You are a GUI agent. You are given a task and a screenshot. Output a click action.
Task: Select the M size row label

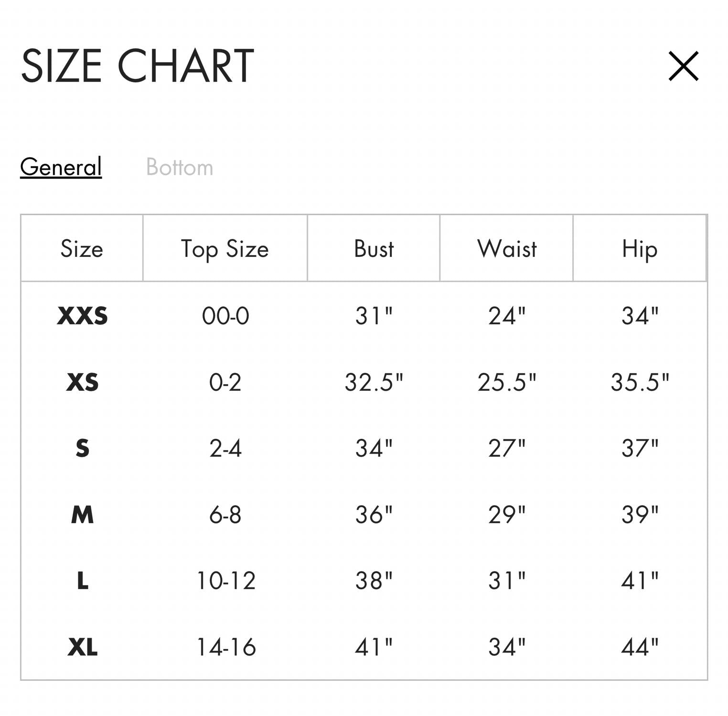click(82, 515)
